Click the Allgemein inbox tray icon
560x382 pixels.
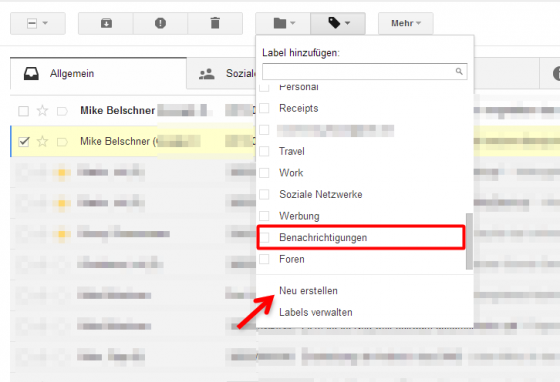pos(31,74)
